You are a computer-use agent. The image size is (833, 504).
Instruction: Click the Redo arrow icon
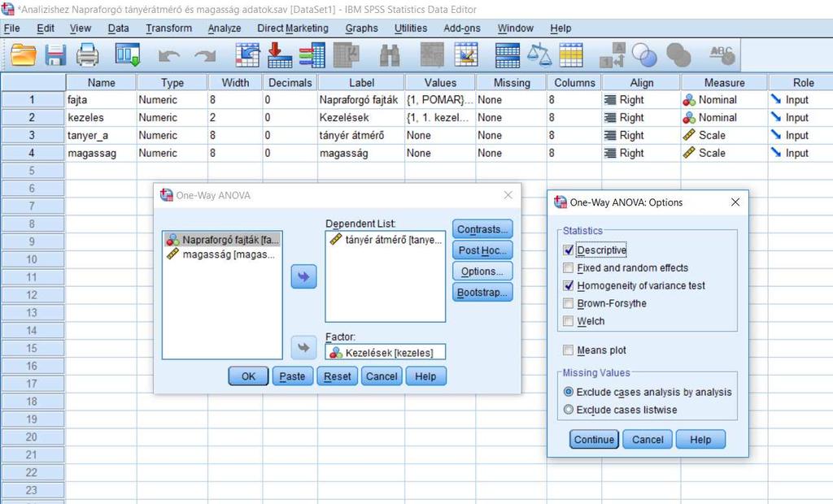[x=205, y=56]
